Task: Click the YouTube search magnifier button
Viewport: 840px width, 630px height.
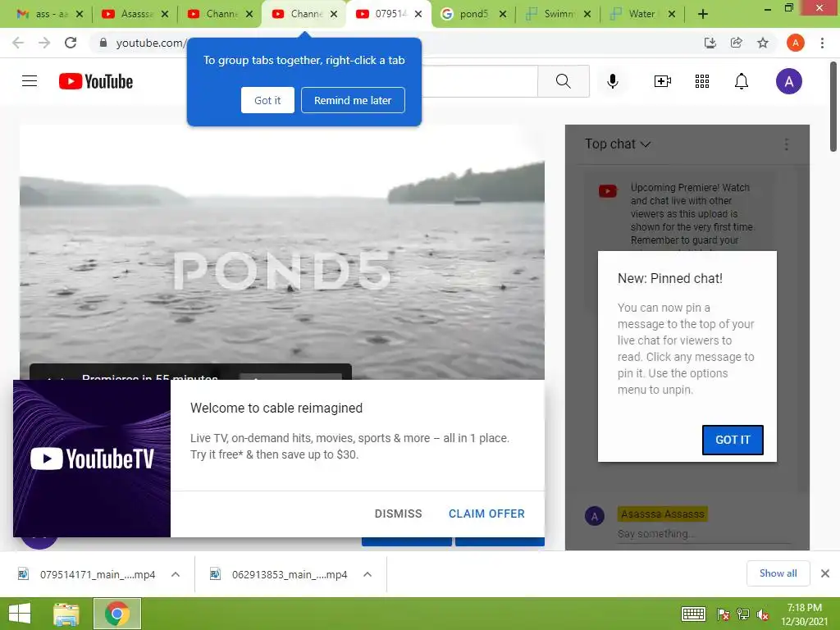Action: click(563, 81)
